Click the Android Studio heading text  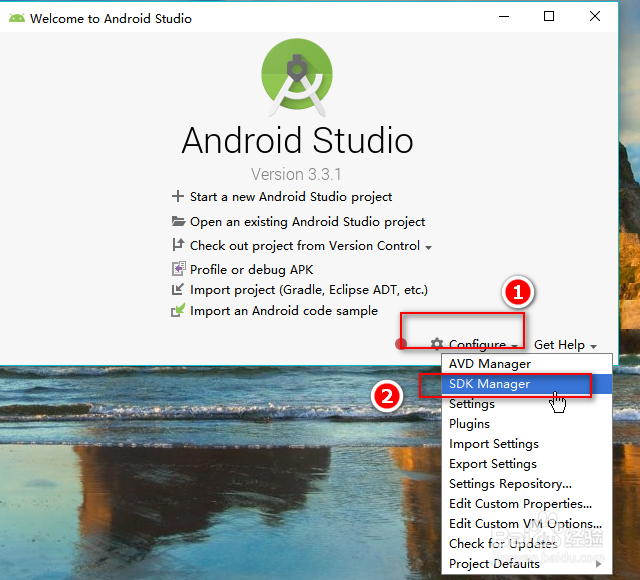pos(298,140)
